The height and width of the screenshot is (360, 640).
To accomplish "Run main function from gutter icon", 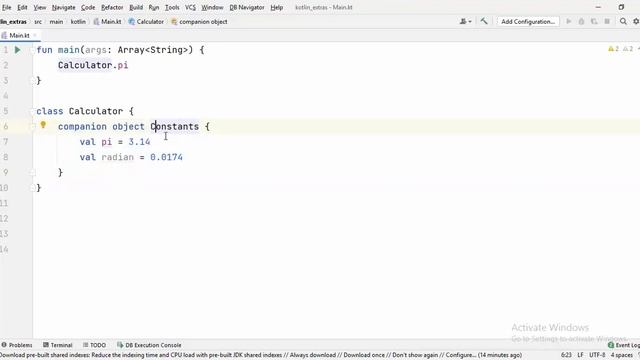I will point(18,50).
